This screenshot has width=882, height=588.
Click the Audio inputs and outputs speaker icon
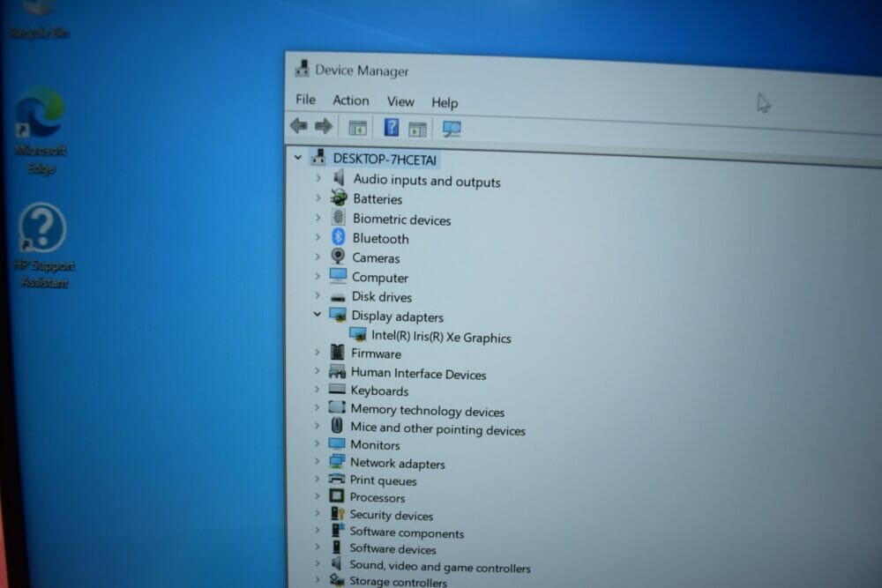point(339,178)
